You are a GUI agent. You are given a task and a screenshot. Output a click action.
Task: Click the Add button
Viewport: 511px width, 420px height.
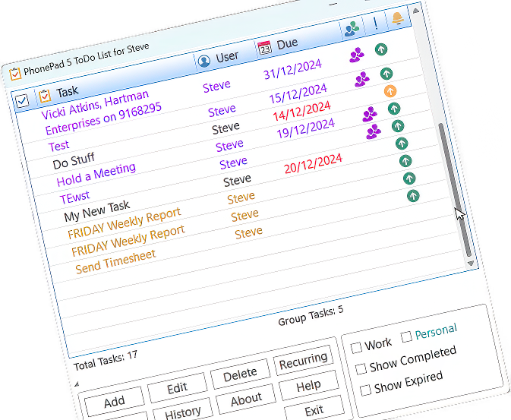115,402
